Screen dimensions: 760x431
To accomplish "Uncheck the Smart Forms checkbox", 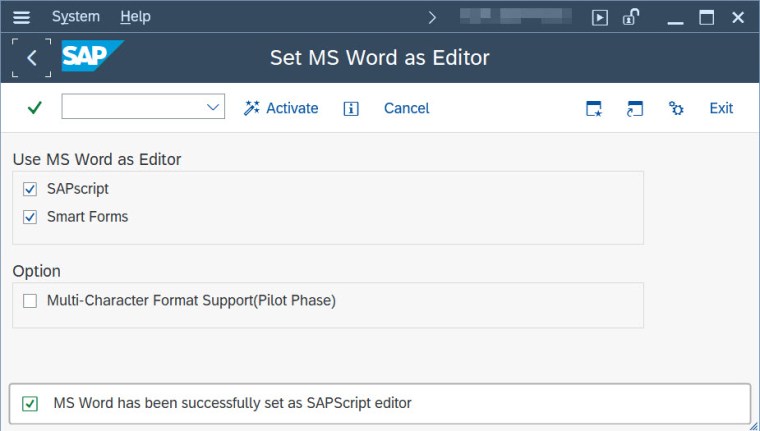I will [30, 217].
